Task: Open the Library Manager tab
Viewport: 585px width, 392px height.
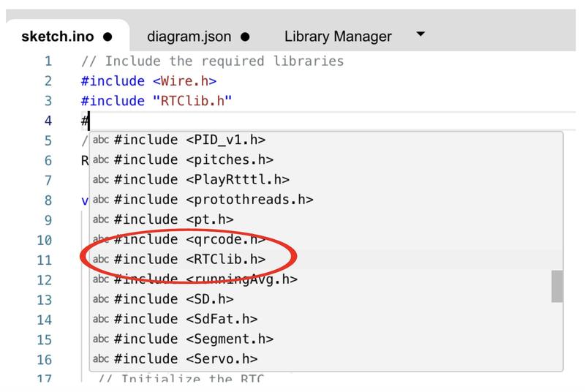Action: 338,37
